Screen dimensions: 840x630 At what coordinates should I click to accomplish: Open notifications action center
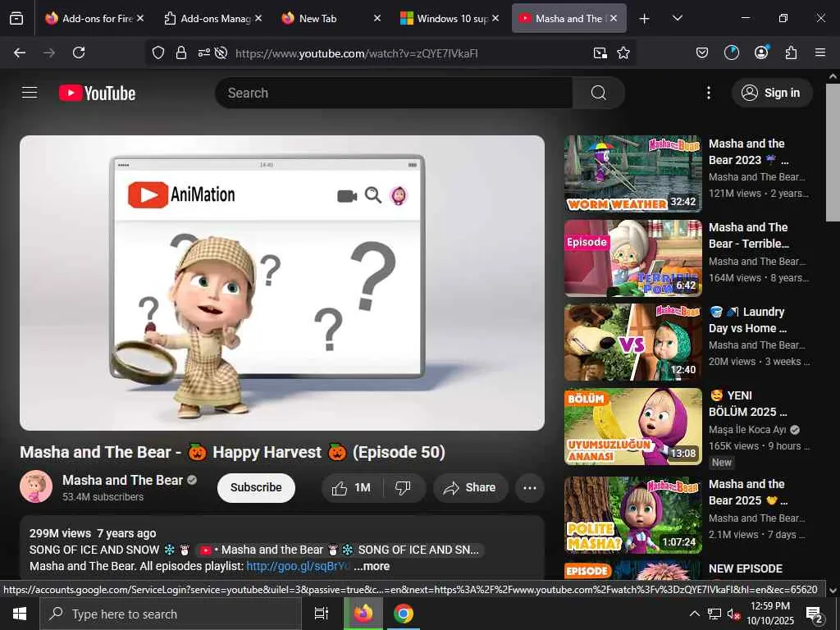[815, 615]
